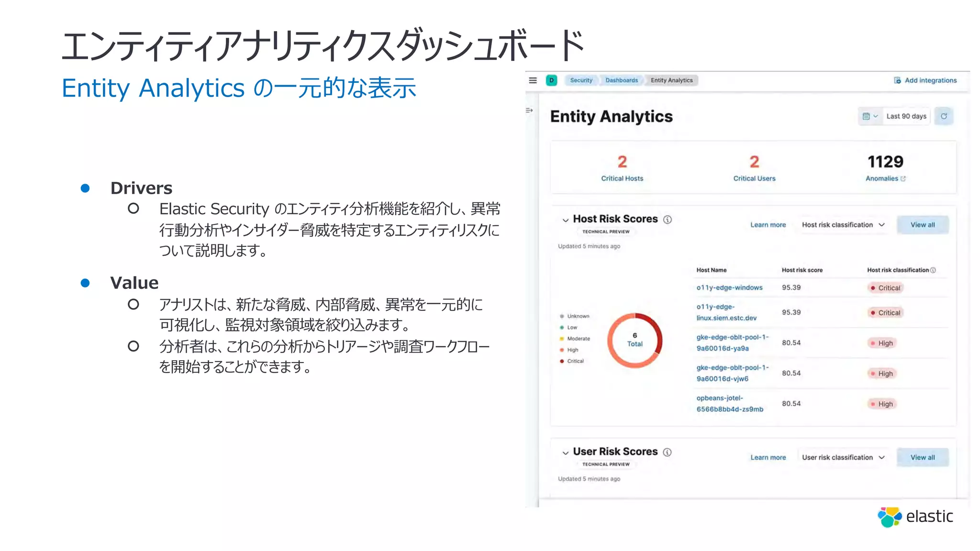Click the external link icon next to Anomalies
Image resolution: width=980 pixels, height=551 pixels.
click(903, 179)
